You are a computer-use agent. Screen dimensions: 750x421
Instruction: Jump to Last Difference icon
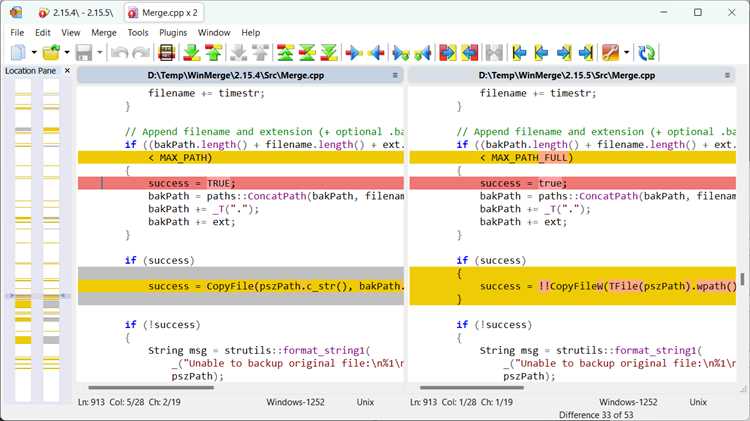[x=329, y=53]
